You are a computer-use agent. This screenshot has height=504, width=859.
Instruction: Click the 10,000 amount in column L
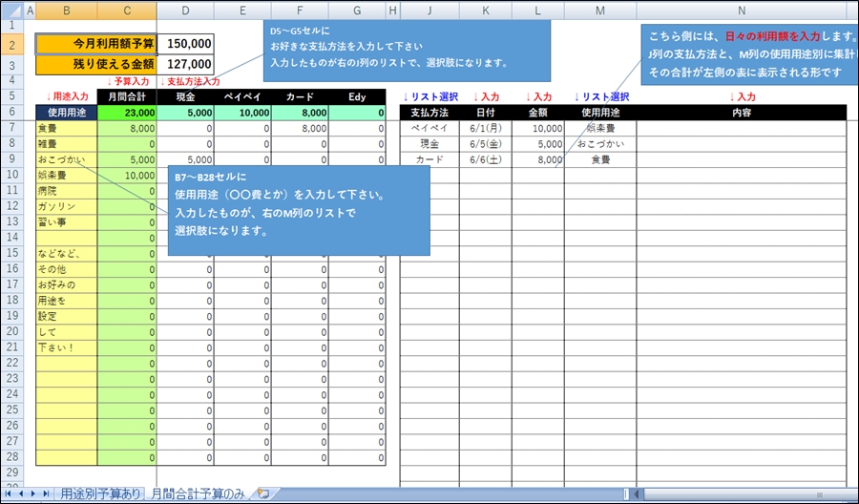538,128
